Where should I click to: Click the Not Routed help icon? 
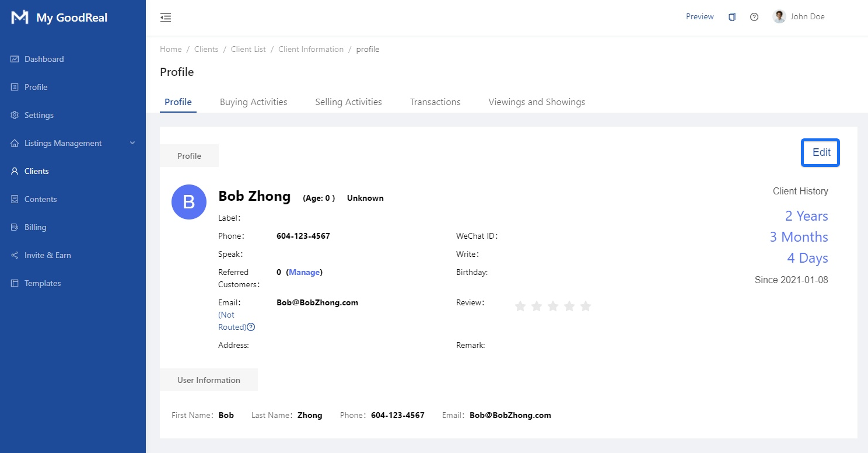pyautogui.click(x=251, y=327)
